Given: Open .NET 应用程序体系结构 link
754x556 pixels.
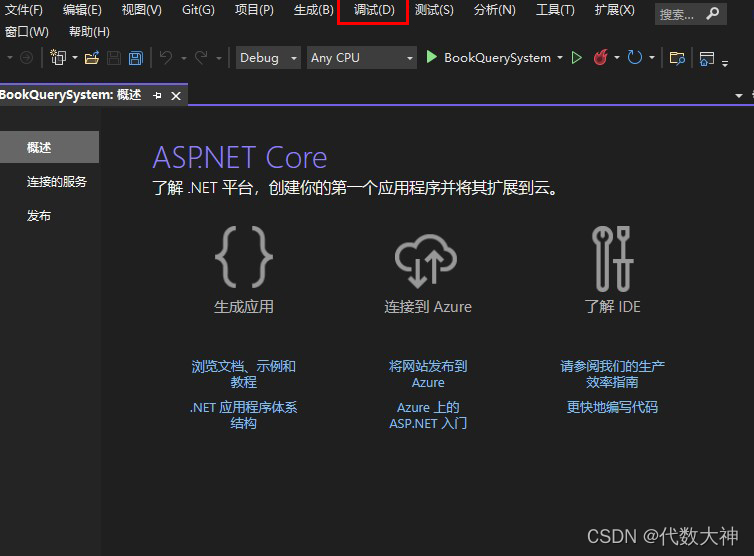Looking at the screenshot, I should pyautogui.click(x=243, y=415).
